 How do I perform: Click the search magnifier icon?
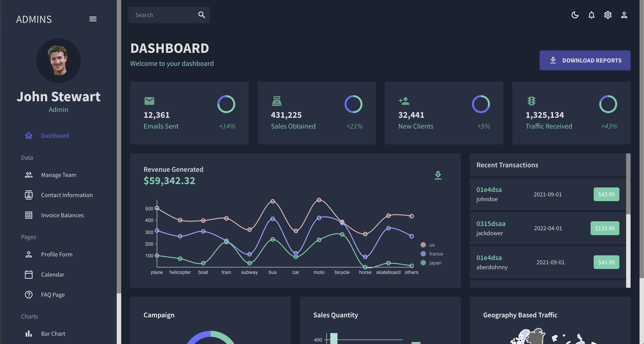(x=201, y=15)
